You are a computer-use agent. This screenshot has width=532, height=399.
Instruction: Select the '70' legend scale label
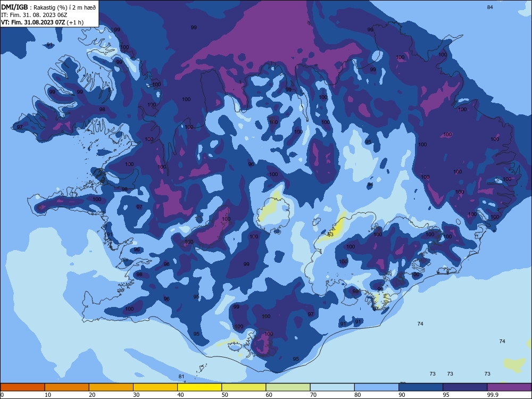tap(313, 395)
